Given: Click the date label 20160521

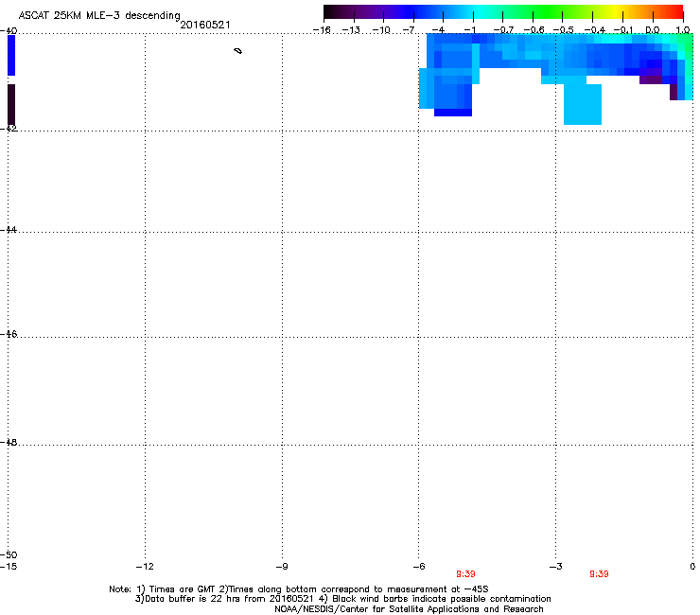Looking at the screenshot, I should pos(205,25).
